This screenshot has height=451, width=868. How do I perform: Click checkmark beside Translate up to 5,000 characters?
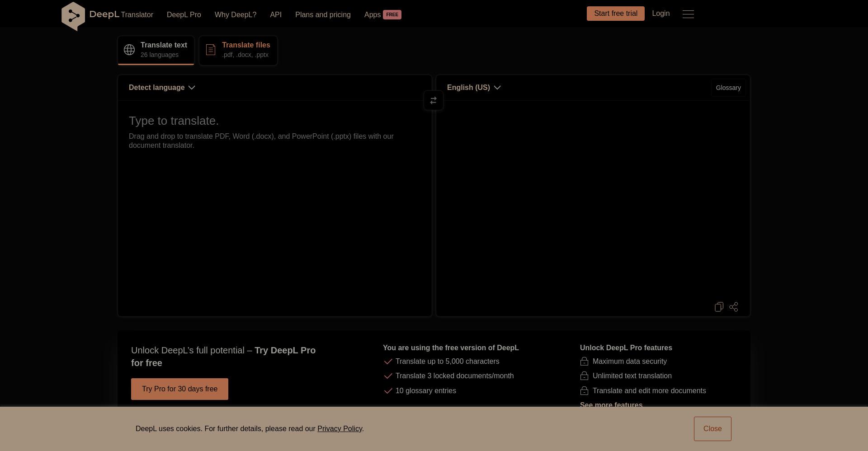coord(388,362)
